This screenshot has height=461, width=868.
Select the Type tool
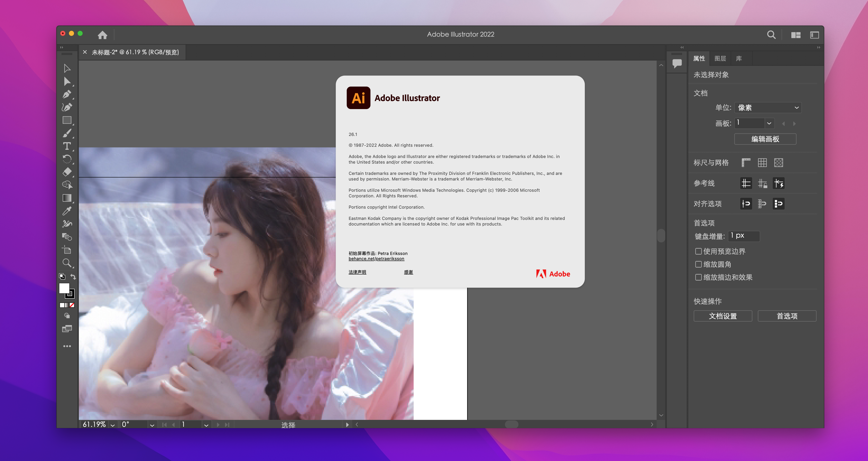tap(67, 146)
